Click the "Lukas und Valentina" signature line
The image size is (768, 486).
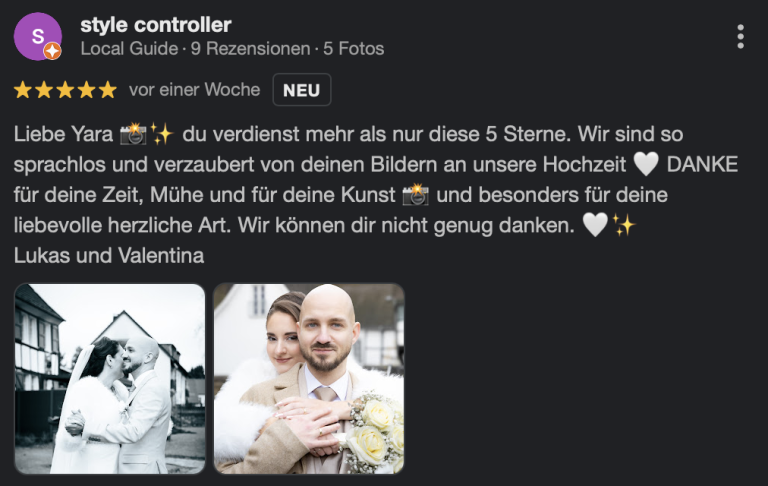[x=109, y=255]
